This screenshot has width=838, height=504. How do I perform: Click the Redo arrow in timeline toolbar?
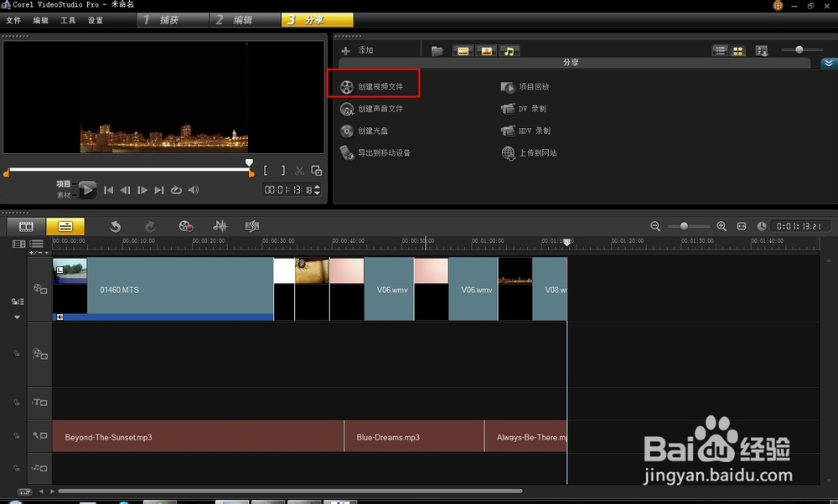tap(150, 226)
